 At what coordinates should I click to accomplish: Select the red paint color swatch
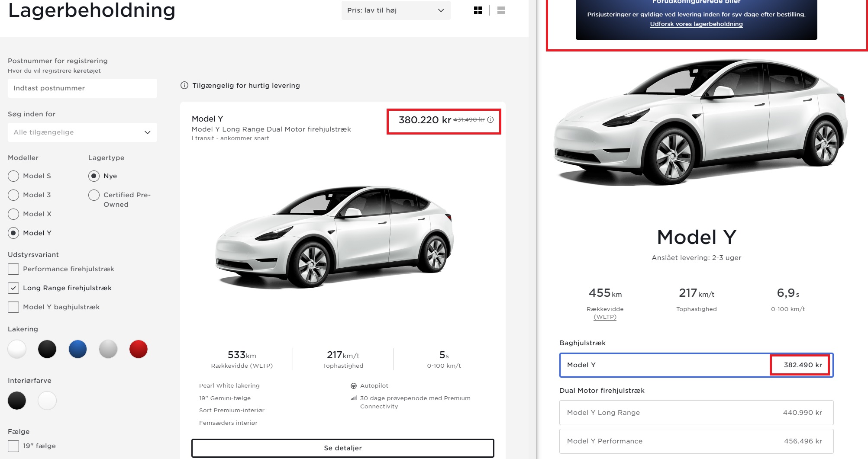point(139,349)
